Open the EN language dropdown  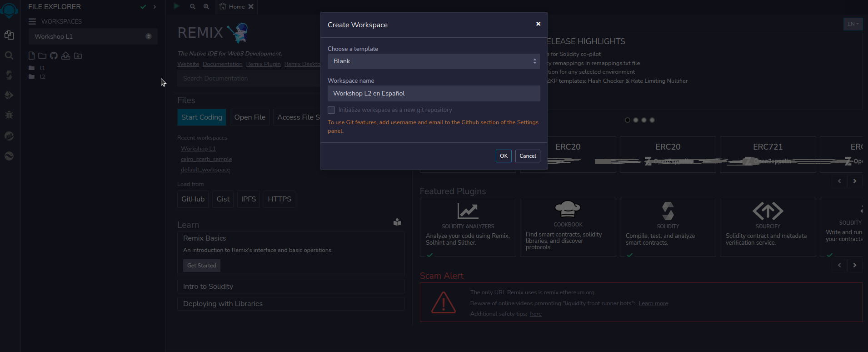853,24
